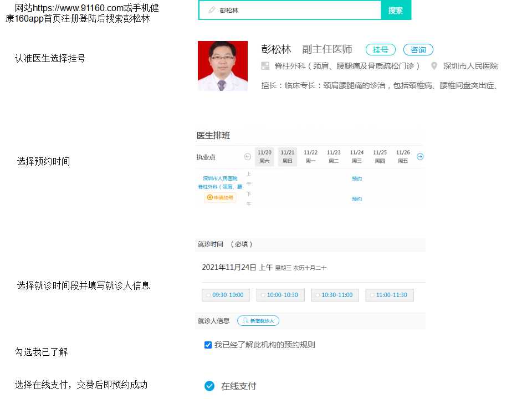The image size is (532, 399).
Task: Click the 申请加号 button
Action: [x=220, y=197]
